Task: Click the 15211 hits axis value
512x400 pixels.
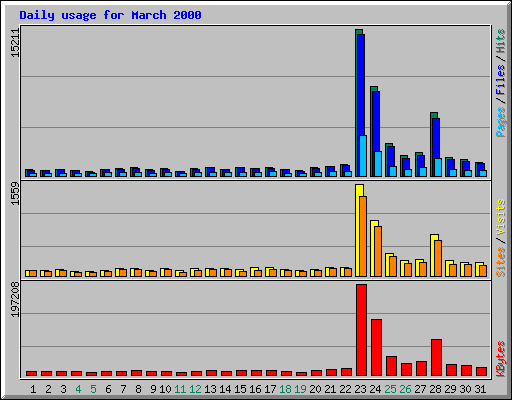Action: pyautogui.click(x=15, y=43)
